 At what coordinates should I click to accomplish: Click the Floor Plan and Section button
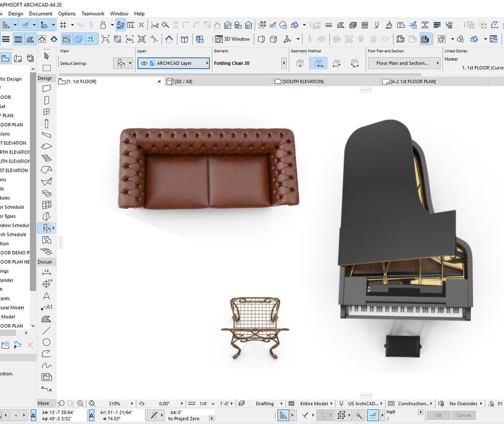pyautogui.click(x=404, y=63)
